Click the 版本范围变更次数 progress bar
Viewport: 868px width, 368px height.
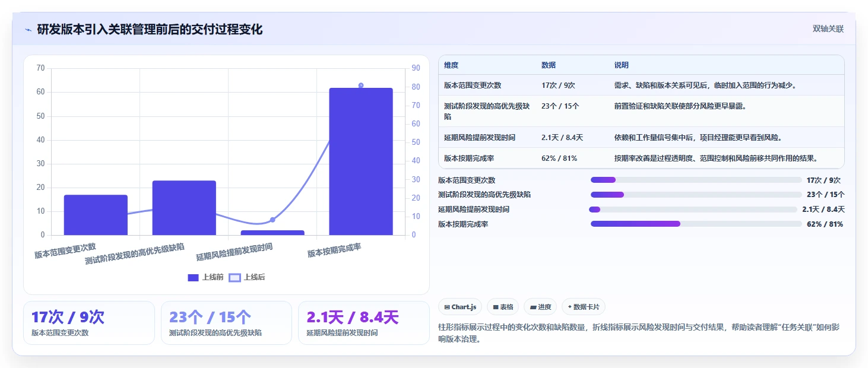point(696,180)
